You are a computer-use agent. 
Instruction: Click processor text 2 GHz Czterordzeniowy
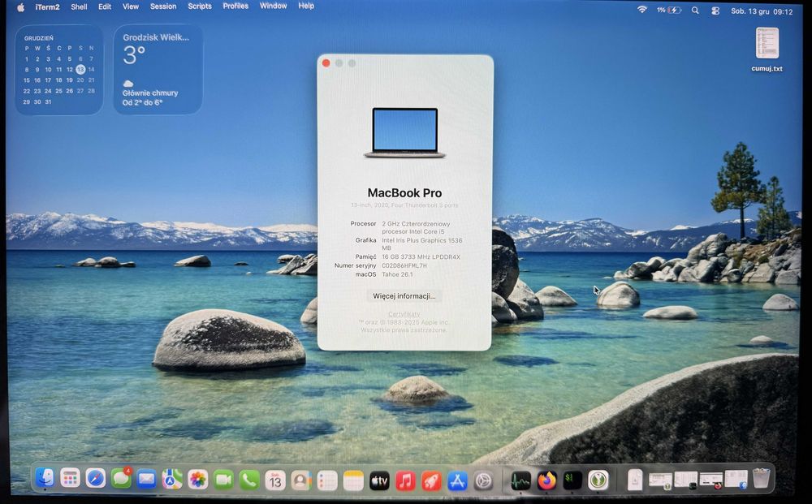pyautogui.click(x=416, y=224)
